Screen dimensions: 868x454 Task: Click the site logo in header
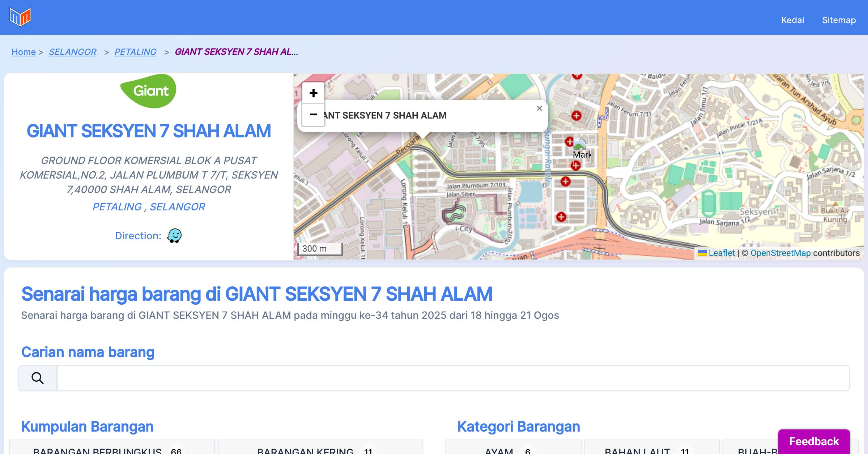click(x=20, y=17)
